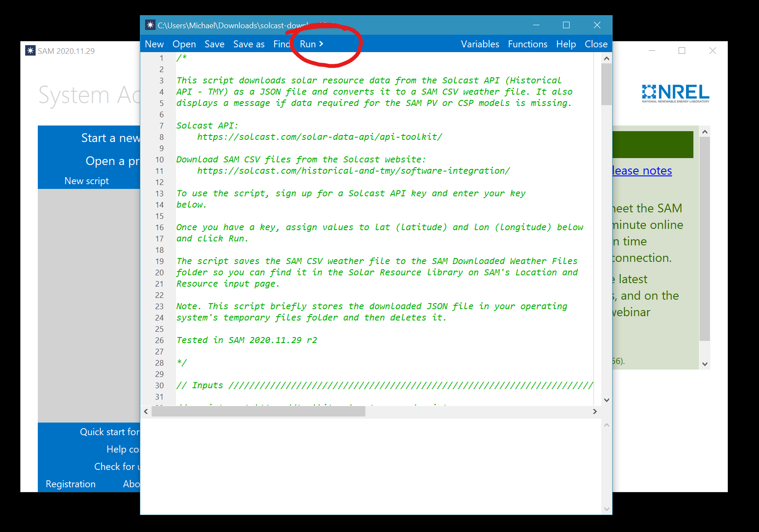Click the horizontal scrollbar thumb

(259, 411)
